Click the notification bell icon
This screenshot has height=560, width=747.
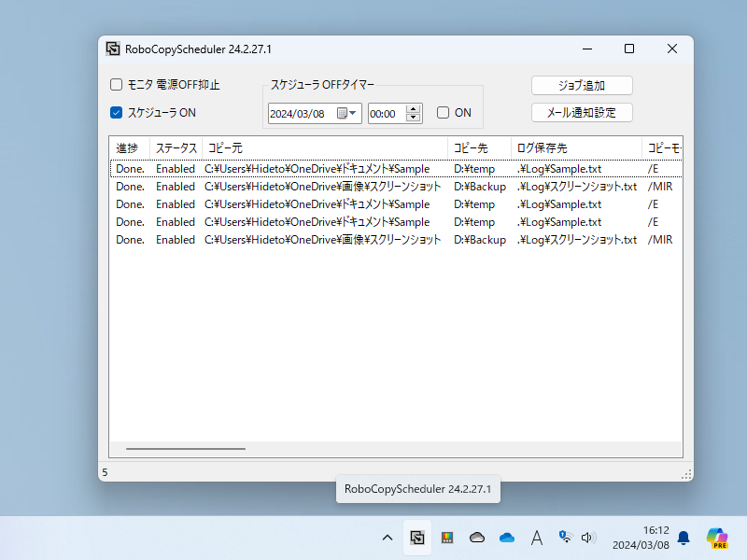683,538
